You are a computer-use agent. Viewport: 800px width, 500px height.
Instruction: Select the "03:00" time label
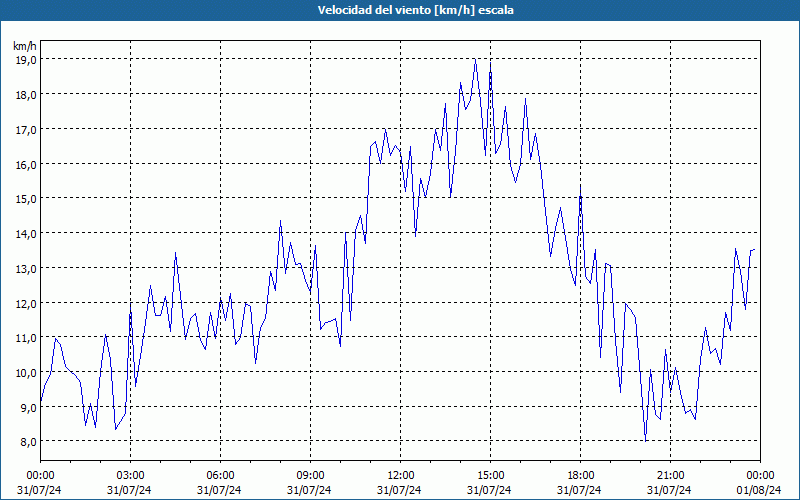tap(131, 476)
